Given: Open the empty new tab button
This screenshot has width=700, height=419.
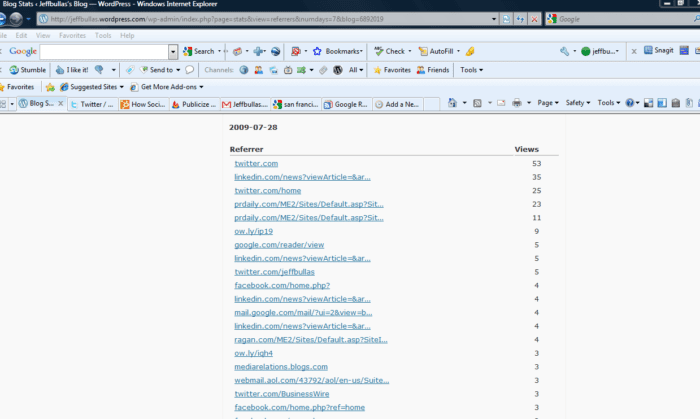Looking at the screenshot, I should click(432, 104).
